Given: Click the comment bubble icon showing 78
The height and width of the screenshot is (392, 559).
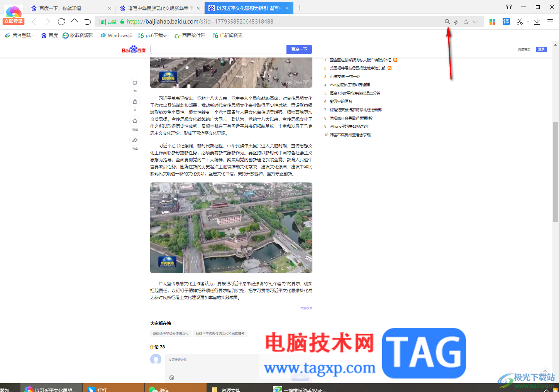Looking at the screenshot, I should point(135,83).
